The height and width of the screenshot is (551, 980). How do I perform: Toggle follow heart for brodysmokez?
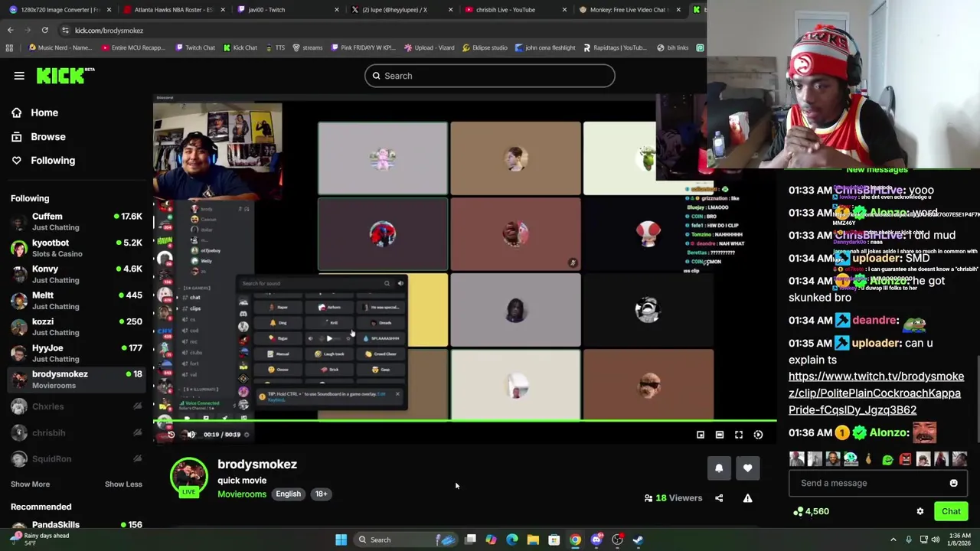click(x=748, y=468)
